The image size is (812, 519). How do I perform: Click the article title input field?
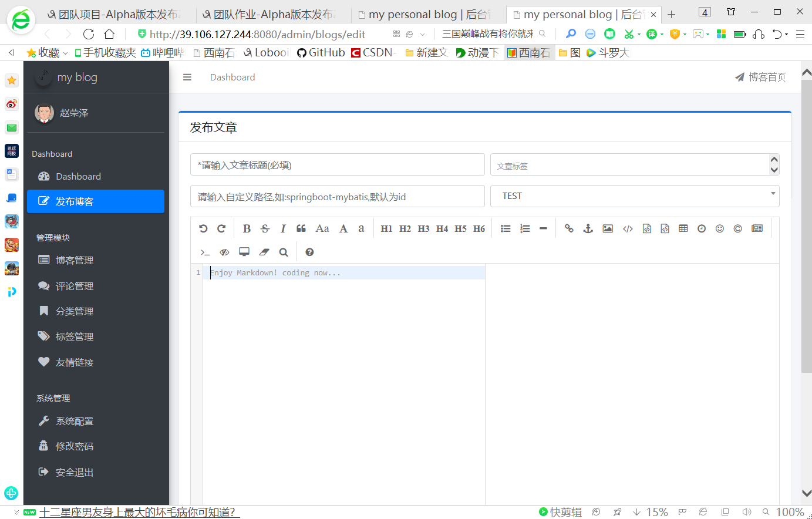pyautogui.click(x=338, y=165)
